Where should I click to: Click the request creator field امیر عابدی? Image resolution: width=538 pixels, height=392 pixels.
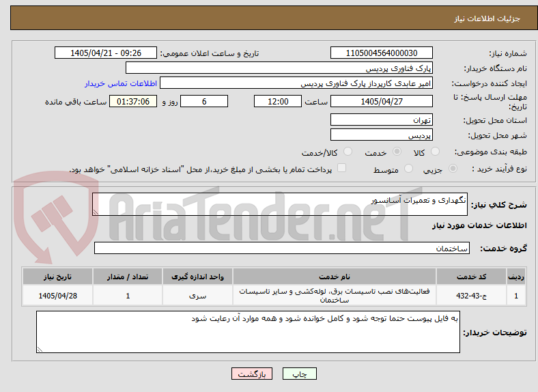click(x=296, y=83)
